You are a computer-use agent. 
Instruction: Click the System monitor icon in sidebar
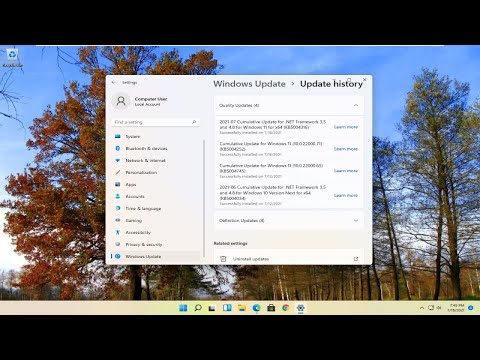pos(118,136)
